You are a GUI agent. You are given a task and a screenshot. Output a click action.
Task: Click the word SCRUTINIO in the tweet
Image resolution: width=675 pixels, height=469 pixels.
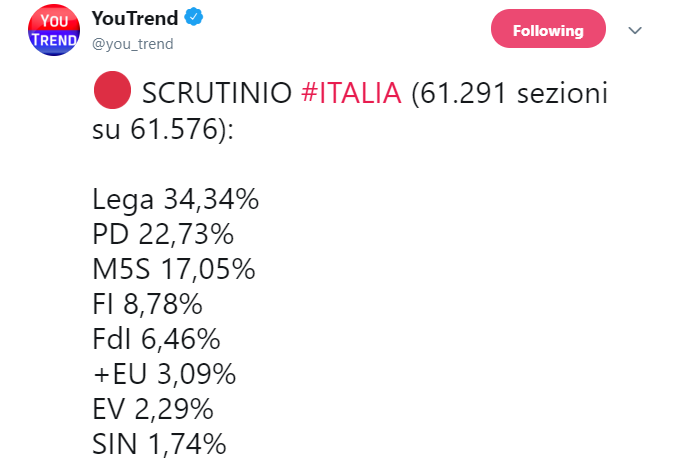coord(217,93)
